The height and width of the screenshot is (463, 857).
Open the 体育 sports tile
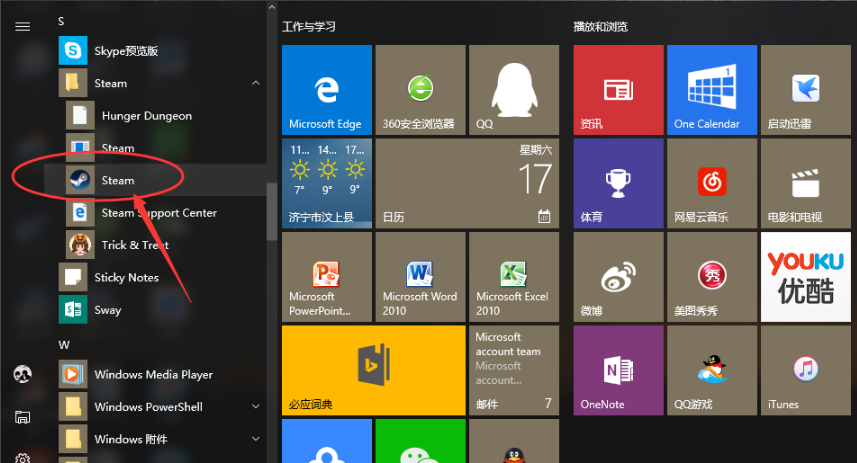pyautogui.click(x=618, y=183)
